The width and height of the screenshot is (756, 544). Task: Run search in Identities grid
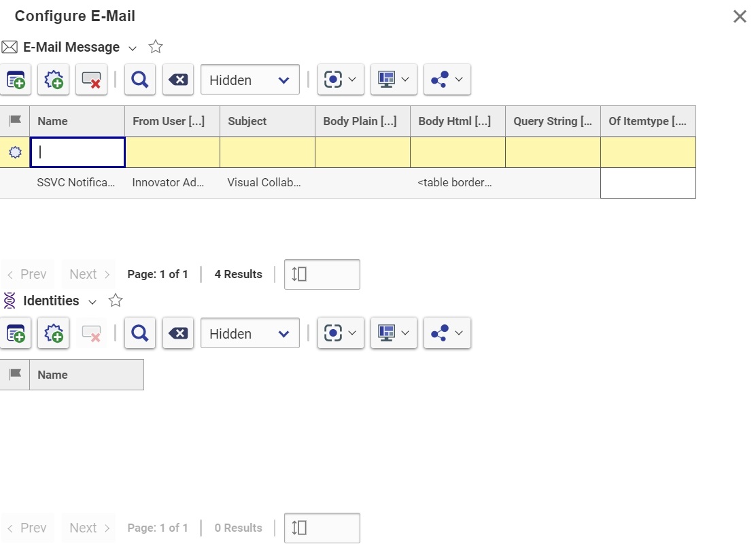(140, 333)
